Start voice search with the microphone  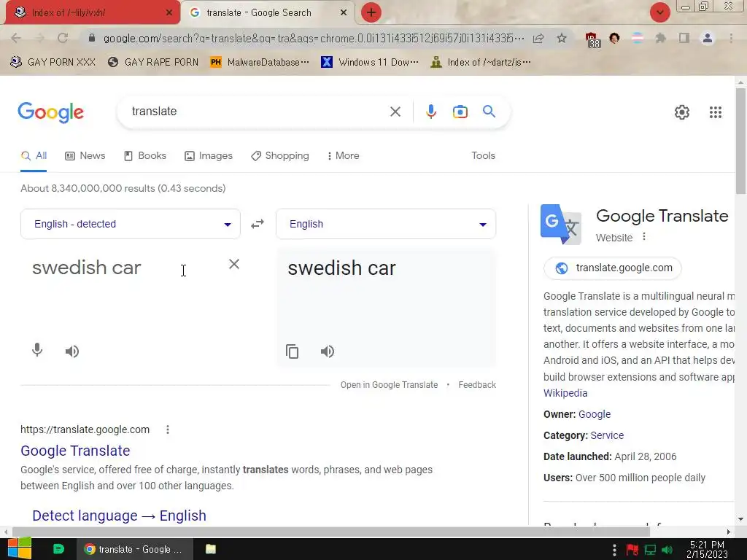click(430, 112)
